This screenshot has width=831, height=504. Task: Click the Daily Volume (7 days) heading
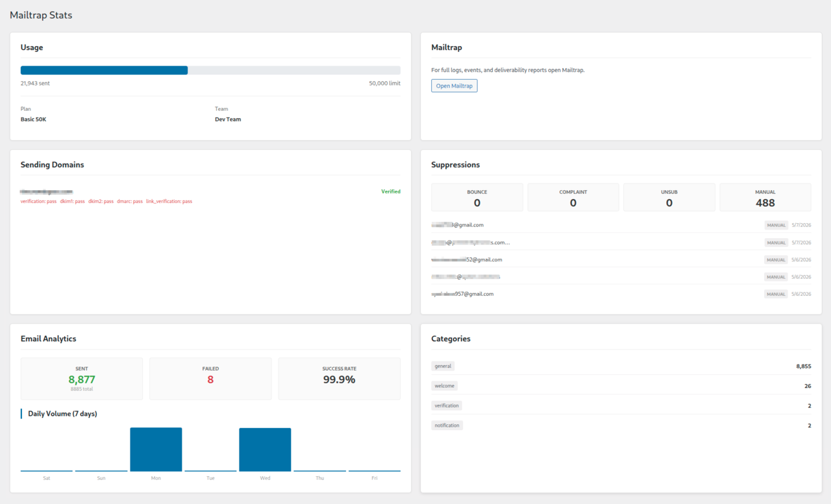tap(62, 413)
